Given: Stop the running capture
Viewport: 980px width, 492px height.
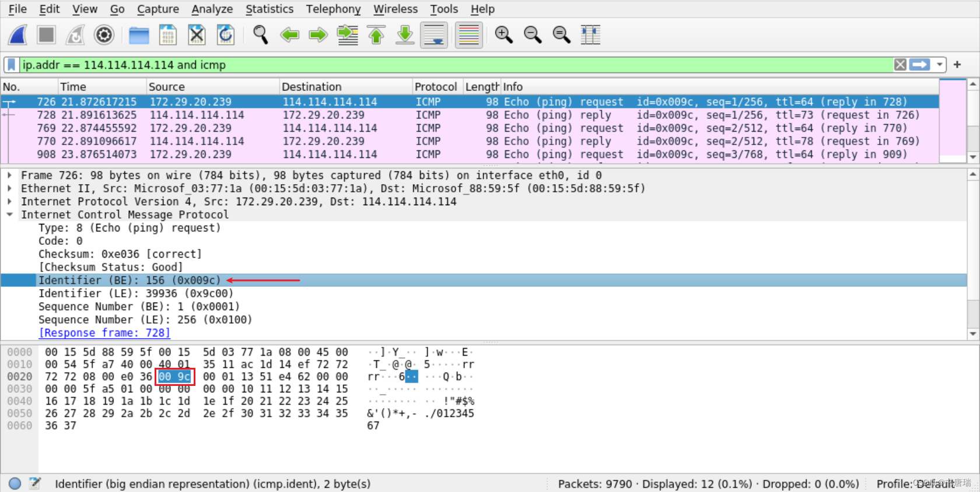Looking at the screenshot, I should [x=46, y=35].
